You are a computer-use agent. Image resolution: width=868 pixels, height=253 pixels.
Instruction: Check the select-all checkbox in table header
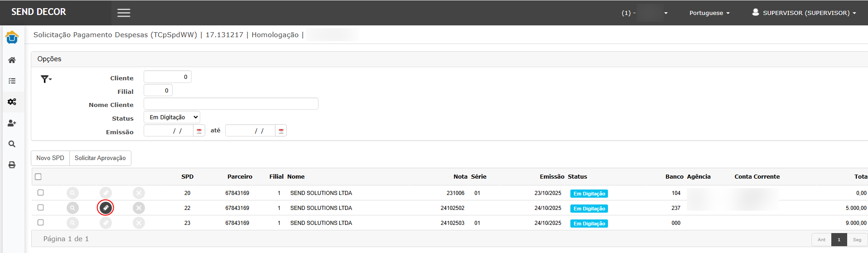coord(38,177)
